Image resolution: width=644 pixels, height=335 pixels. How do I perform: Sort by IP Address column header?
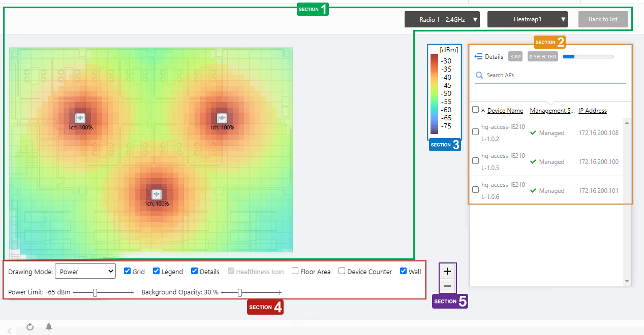pyautogui.click(x=592, y=111)
